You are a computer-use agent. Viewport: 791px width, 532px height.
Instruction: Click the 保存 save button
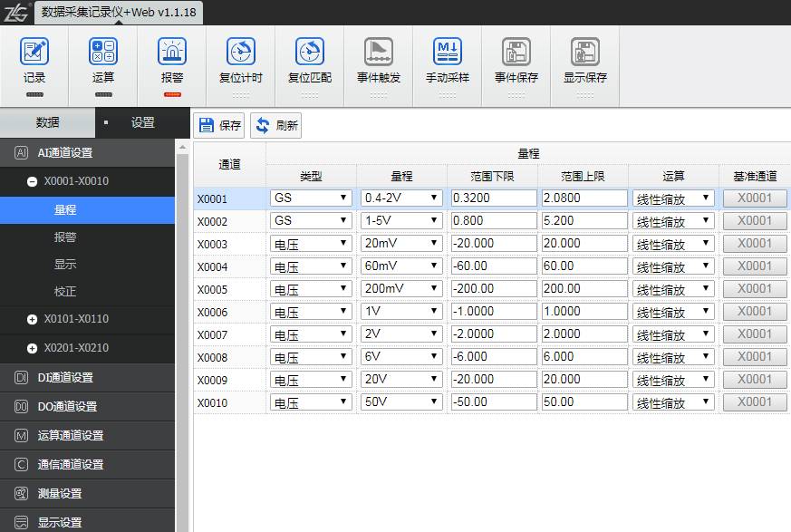pyautogui.click(x=220, y=126)
